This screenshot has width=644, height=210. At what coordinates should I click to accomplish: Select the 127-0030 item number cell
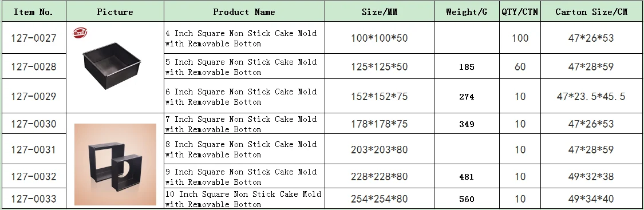point(34,124)
